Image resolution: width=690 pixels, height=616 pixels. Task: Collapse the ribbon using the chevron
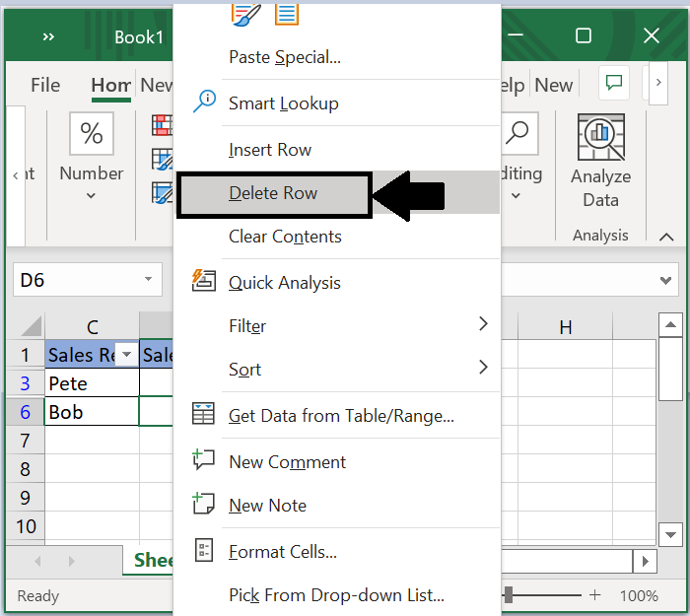coord(666,237)
